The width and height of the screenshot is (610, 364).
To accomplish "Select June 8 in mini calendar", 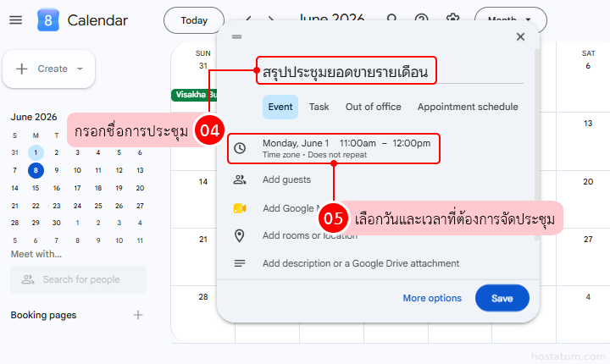I will pos(36,170).
